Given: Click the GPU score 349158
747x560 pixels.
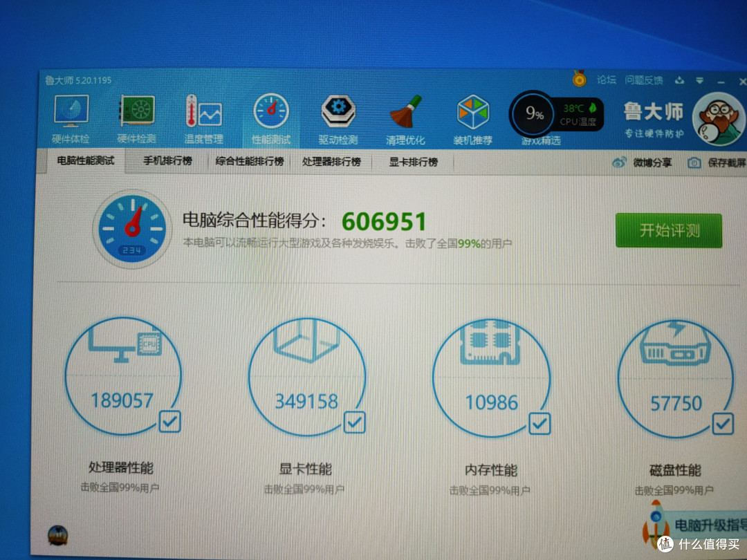Looking at the screenshot, I should pos(307,402).
